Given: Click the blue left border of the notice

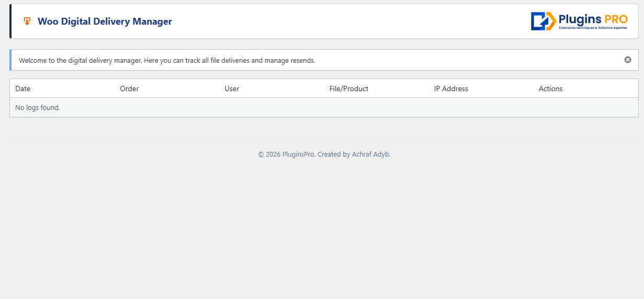Looking at the screenshot, I should [x=10, y=60].
